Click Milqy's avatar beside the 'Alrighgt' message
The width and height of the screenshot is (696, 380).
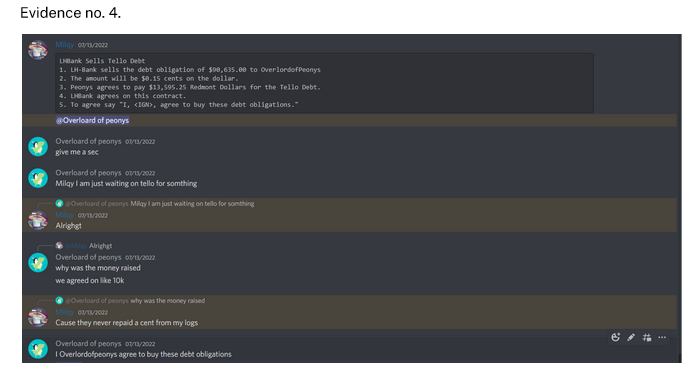[38, 220]
